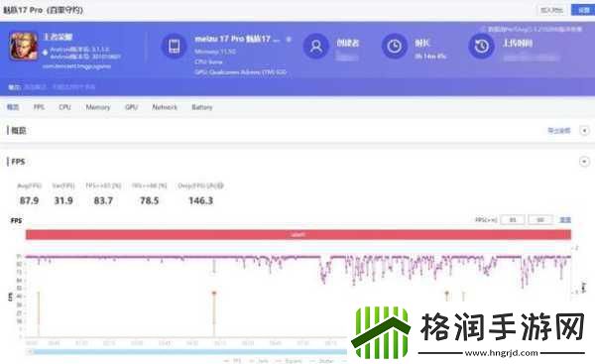The height and width of the screenshot is (364, 595).
Task: Toggle the Jank legend item below chart
Action: pyautogui.click(x=259, y=361)
